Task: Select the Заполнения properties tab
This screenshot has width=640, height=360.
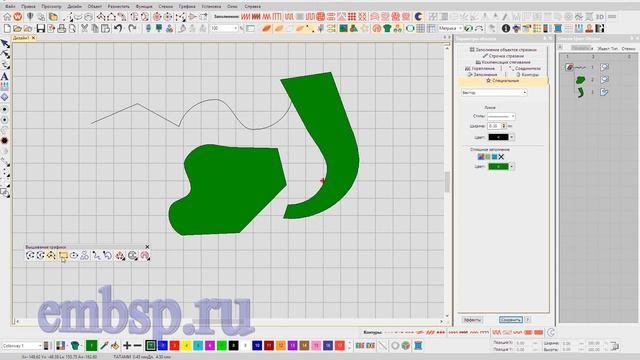Action: tap(482, 75)
